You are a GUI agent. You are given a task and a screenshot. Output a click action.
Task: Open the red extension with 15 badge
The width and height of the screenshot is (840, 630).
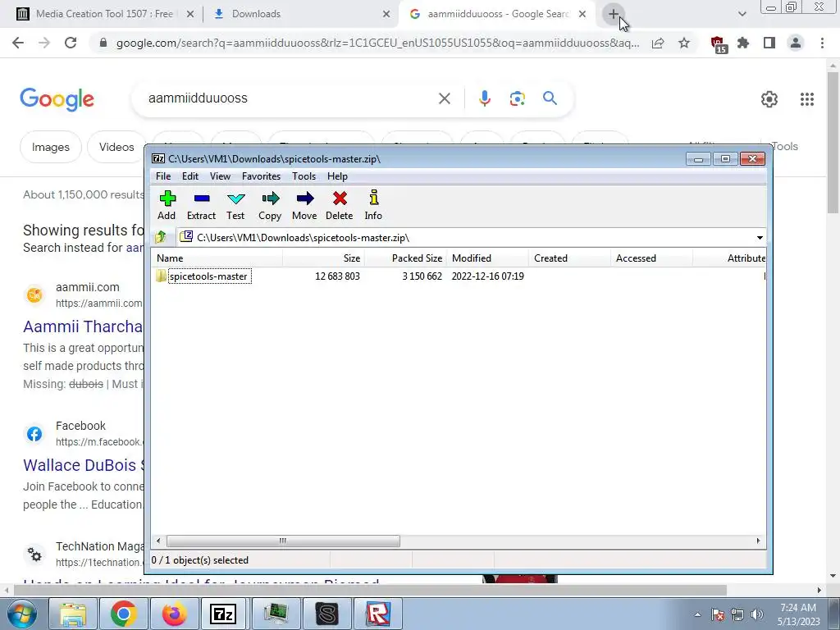[x=718, y=44]
